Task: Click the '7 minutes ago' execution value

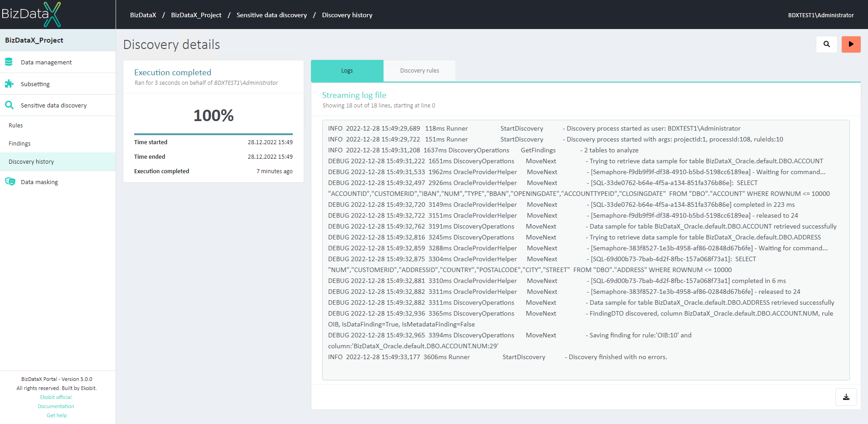Action: (275, 171)
